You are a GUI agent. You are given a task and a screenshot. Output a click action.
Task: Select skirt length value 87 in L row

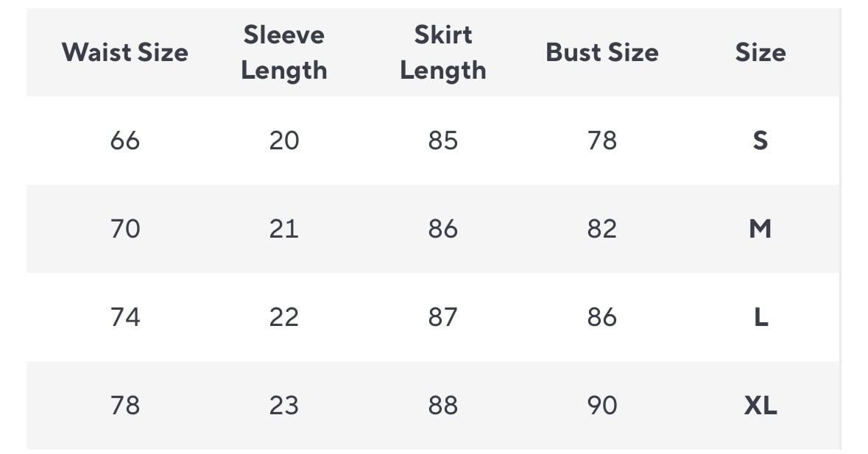click(443, 317)
